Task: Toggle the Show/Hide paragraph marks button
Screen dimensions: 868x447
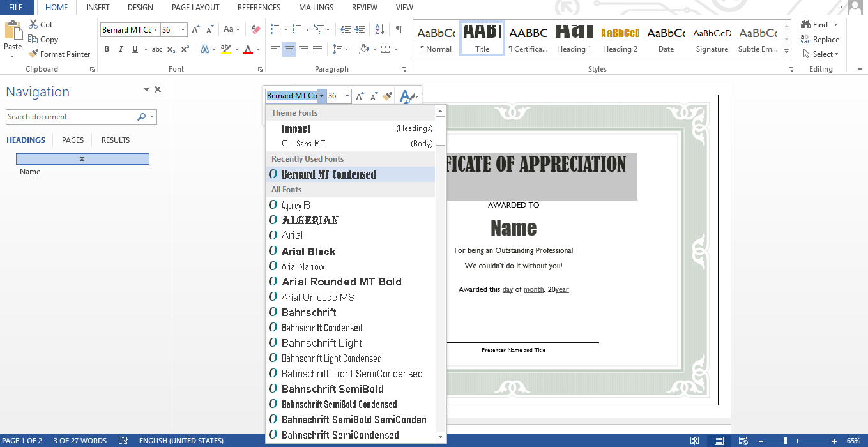Action: (x=399, y=29)
